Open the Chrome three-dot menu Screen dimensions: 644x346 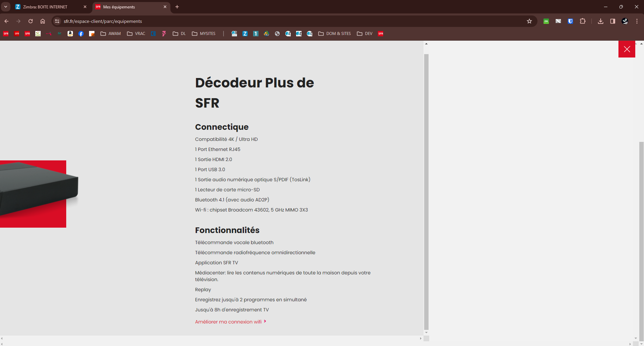click(x=637, y=21)
